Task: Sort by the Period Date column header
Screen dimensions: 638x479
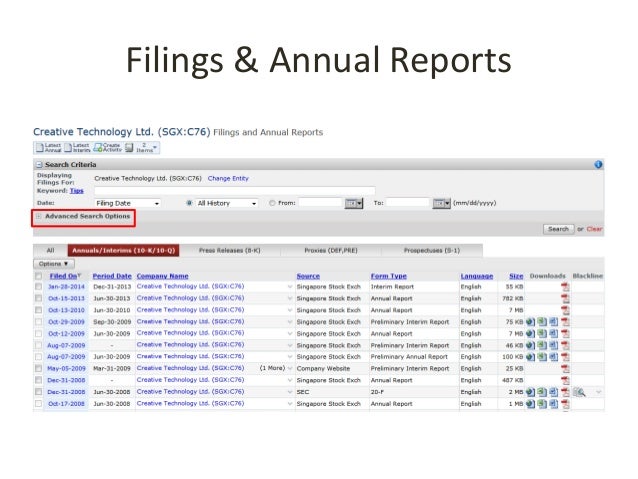Action: tap(112, 276)
